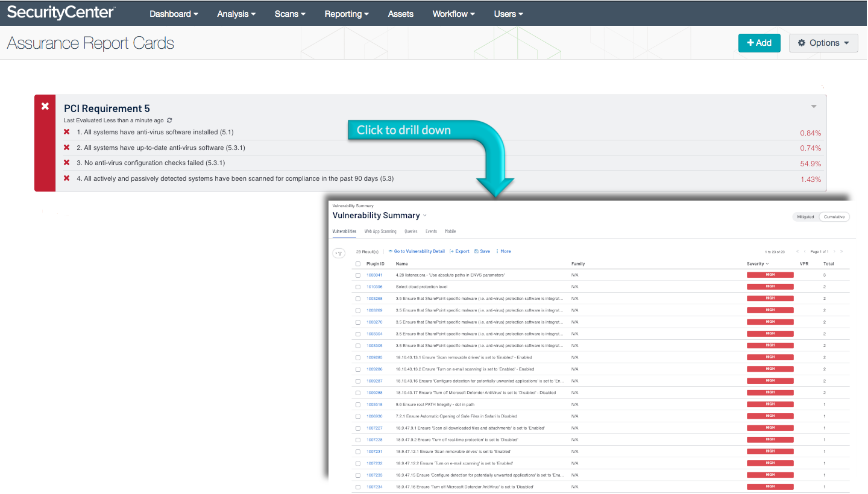Click the failed icon for policy 3 configuration checks

pos(67,163)
